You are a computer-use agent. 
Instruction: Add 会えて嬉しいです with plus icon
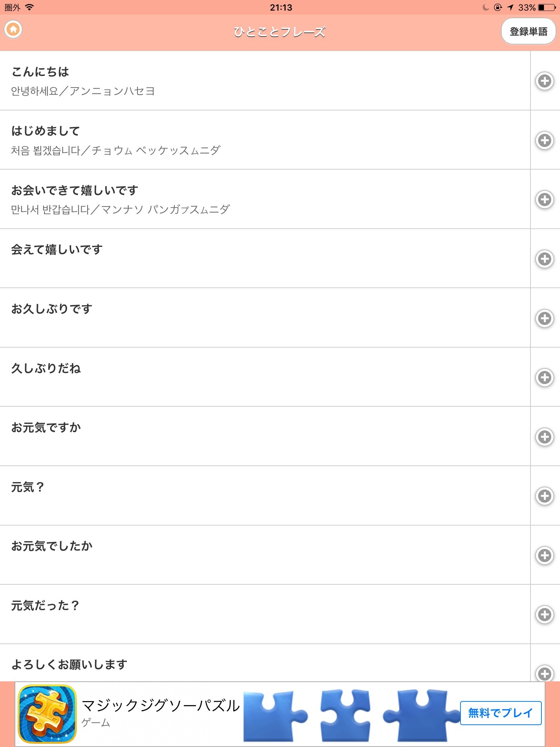(x=544, y=259)
